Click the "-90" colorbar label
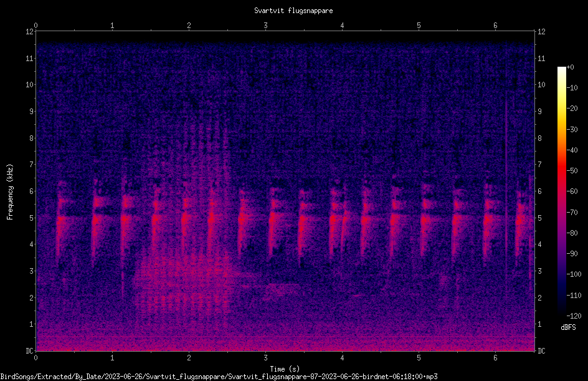This screenshot has height=381, width=588. click(x=572, y=254)
